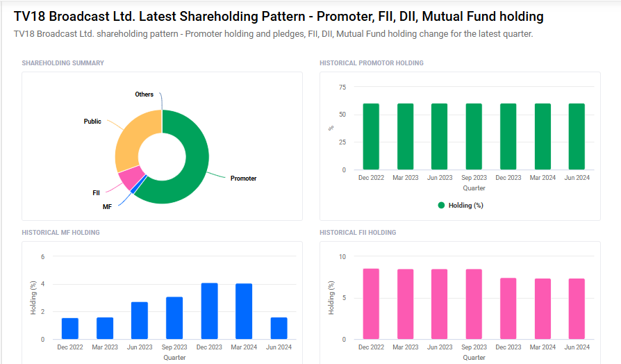The height and width of the screenshot is (364, 621).
Task: Click the MF label on donut chart
Action: [107, 207]
